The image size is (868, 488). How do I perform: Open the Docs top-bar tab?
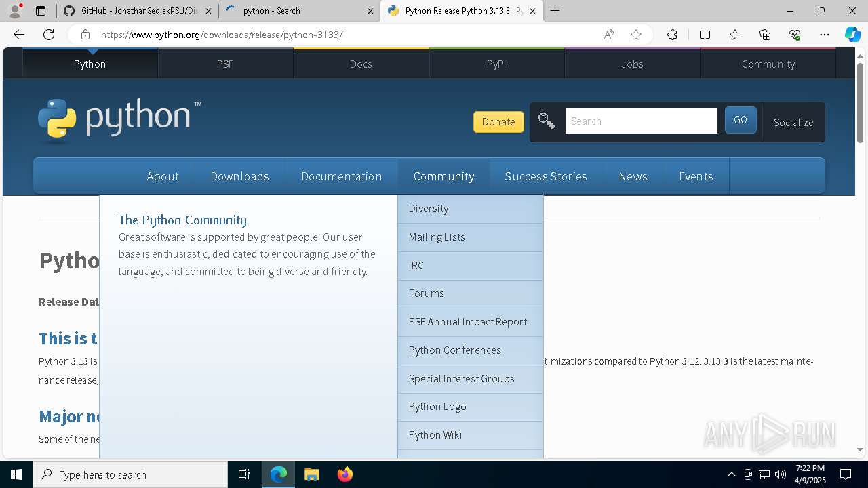(361, 64)
